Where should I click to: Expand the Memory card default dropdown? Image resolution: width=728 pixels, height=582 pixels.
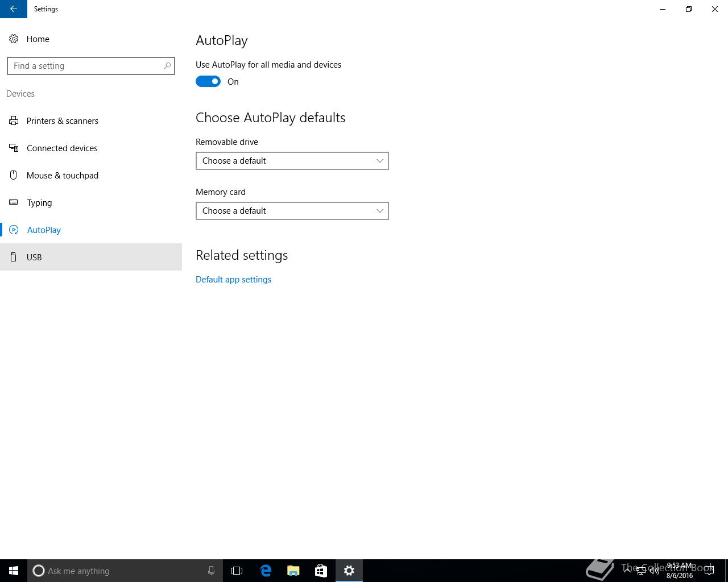[292, 211]
